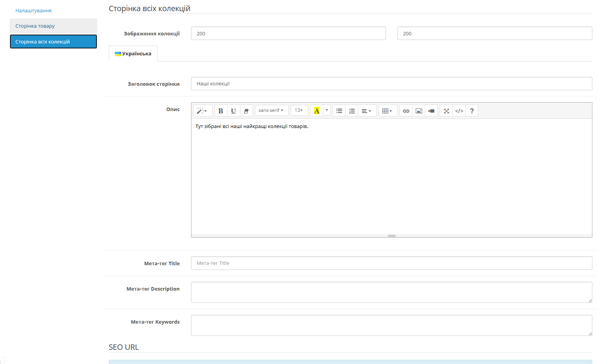The image size is (597, 364).
Task: Insert a hyperlink with the link icon
Action: click(406, 111)
